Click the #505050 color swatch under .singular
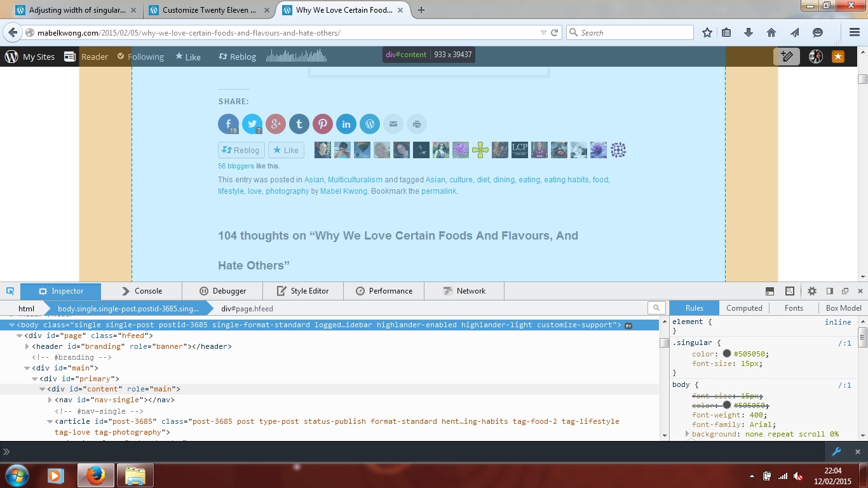The height and width of the screenshot is (488, 868). click(x=726, y=354)
